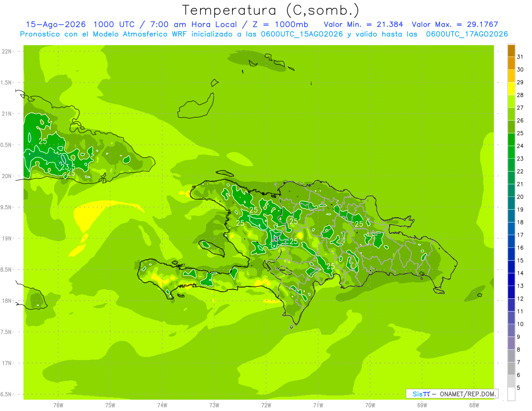Click the '6.5N' latitude axis label
This screenshot has width=532, height=411.
click(7, 394)
